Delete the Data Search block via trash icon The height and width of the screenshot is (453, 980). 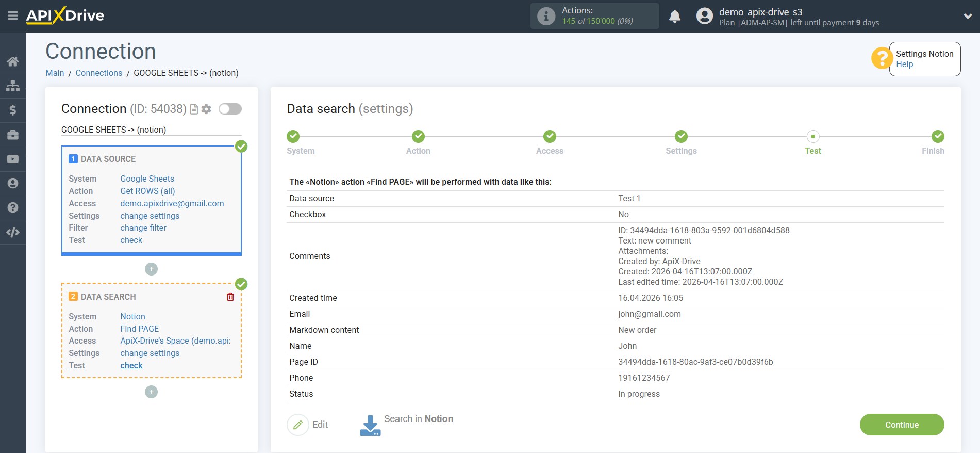(230, 297)
